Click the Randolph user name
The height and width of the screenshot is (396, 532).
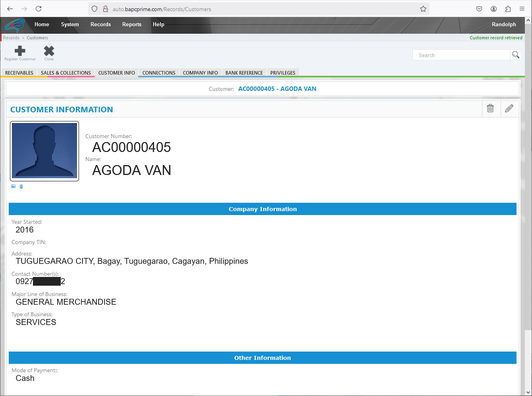tap(504, 24)
